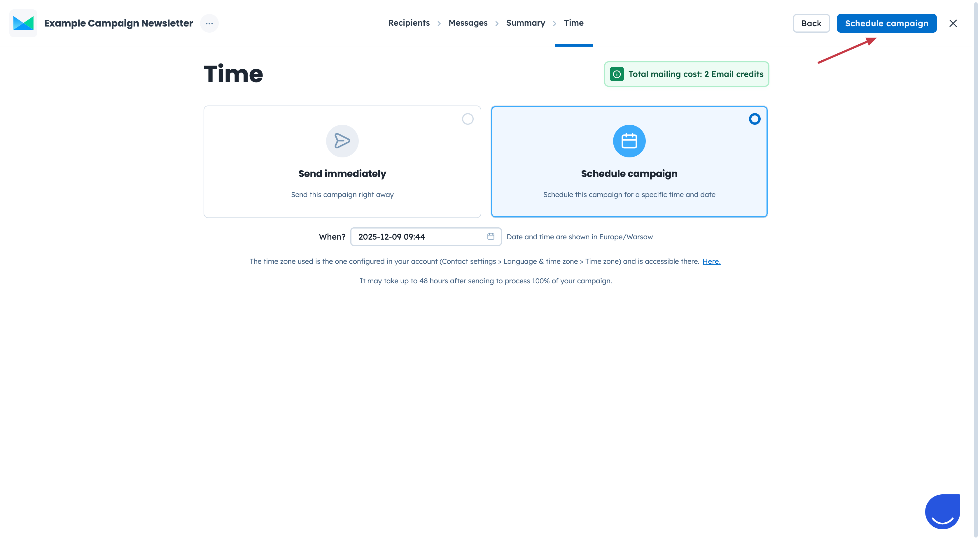Open the date picker calendar icon
Screen dimensions: 980x541
(491, 236)
